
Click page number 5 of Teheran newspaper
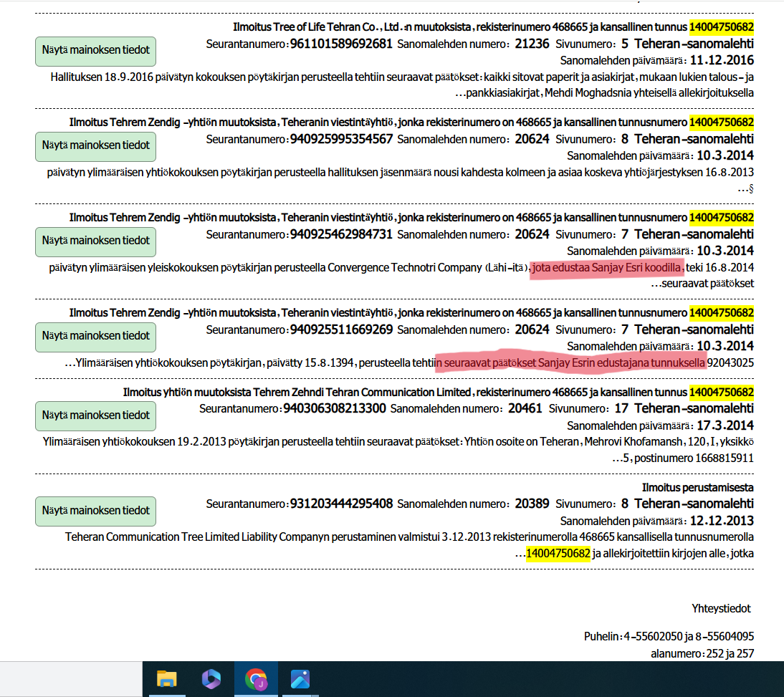[x=624, y=44]
